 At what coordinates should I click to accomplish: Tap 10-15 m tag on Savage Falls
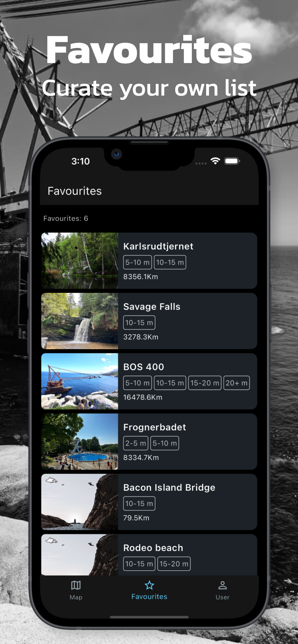pyautogui.click(x=139, y=322)
